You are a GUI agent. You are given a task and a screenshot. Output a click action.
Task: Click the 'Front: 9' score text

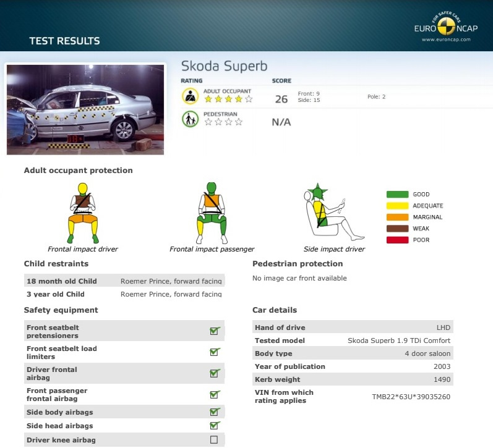click(x=309, y=94)
